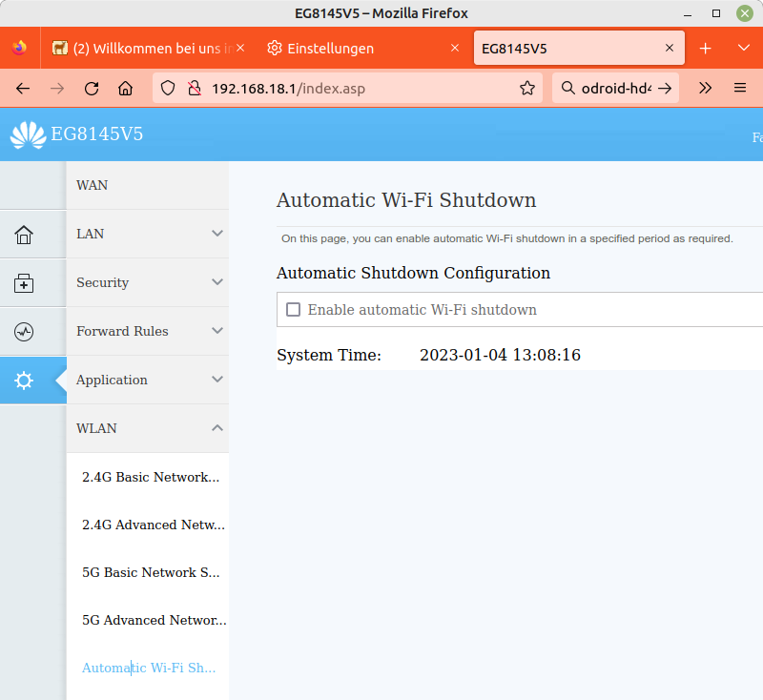Click the address bar URL field
Image resolution: width=763 pixels, height=700 pixels.
point(362,88)
